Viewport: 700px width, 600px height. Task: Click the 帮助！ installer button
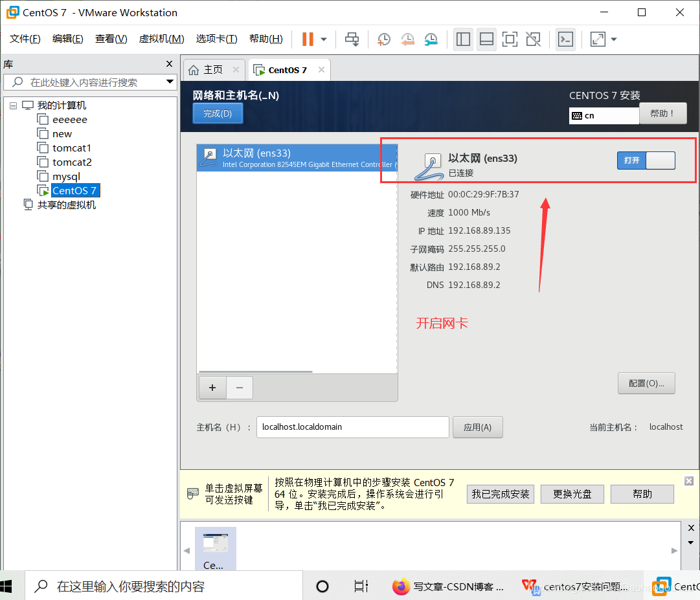(662, 114)
